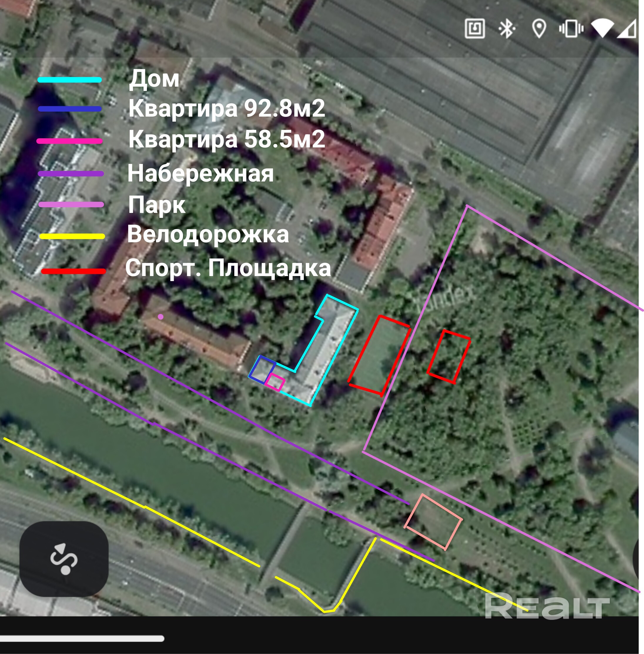Tap the route builder button
The image size is (644, 654).
[64, 559]
